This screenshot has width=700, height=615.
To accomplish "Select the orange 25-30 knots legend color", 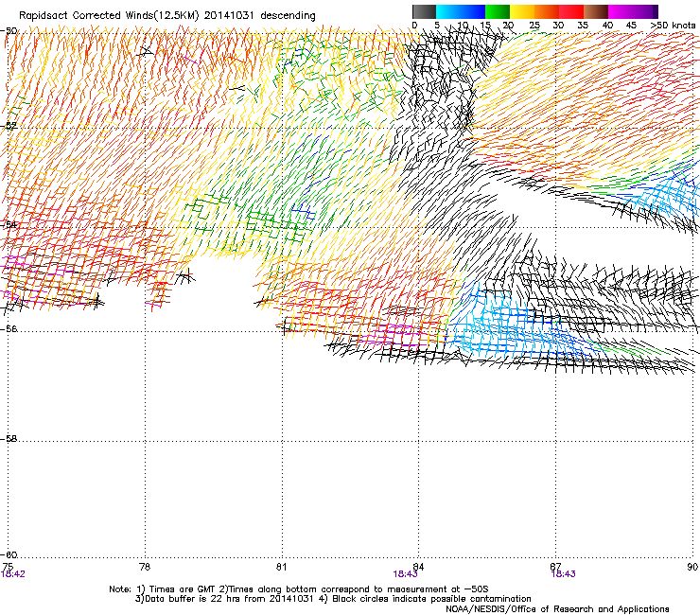I will pos(547,11).
